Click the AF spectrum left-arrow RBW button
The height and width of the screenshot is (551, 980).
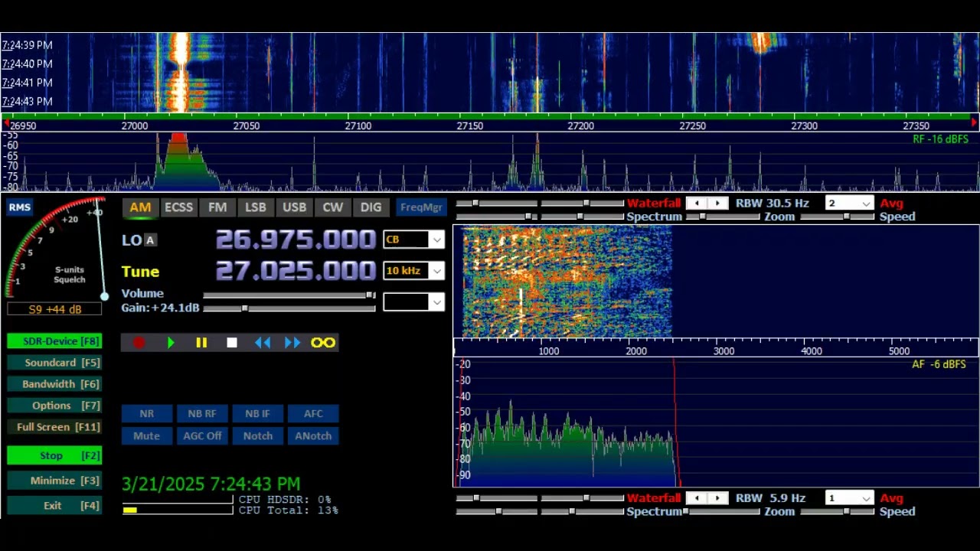pyautogui.click(x=697, y=498)
